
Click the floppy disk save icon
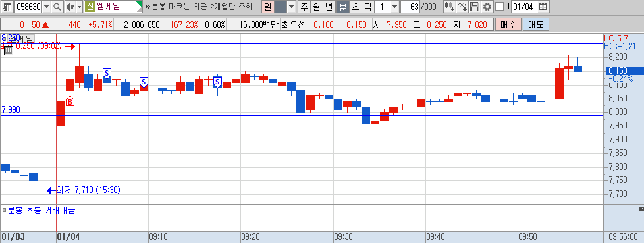coord(475,7)
